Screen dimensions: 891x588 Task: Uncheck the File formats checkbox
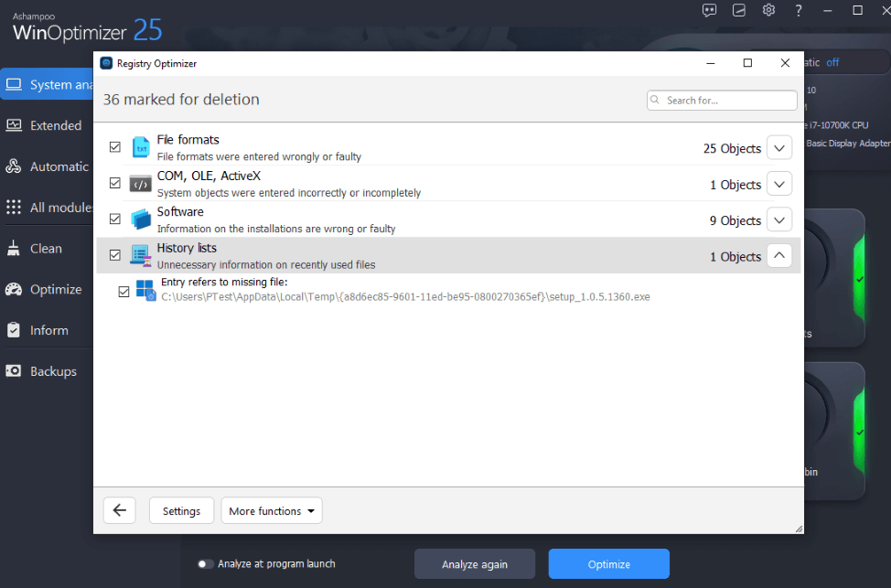coord(114,147)
